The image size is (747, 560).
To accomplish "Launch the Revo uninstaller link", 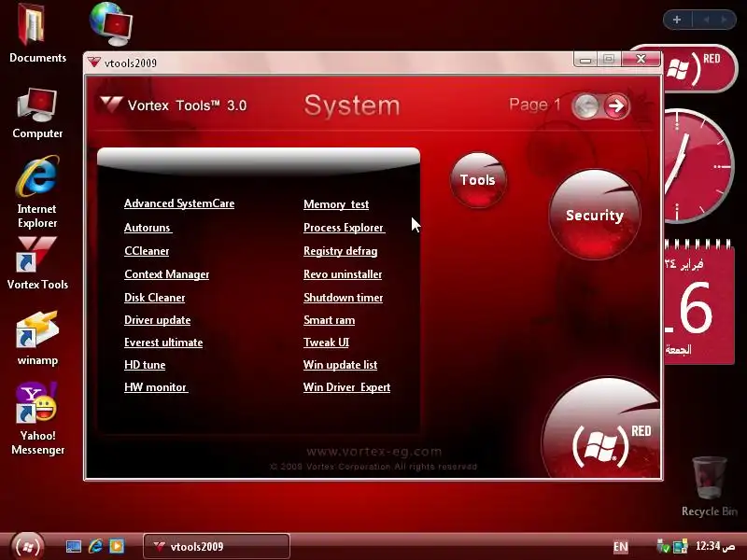I will tap(343, 274).
